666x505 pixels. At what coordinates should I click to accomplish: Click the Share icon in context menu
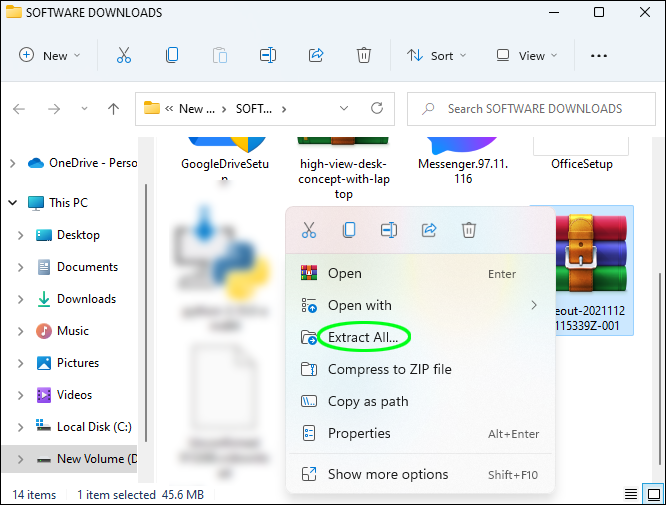pos(429,230)
